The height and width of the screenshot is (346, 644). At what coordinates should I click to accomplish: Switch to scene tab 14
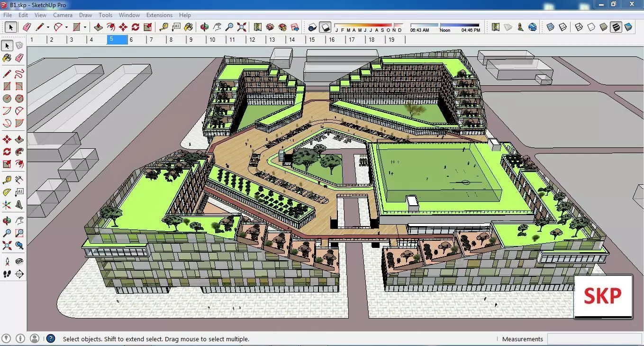[297, 40]
